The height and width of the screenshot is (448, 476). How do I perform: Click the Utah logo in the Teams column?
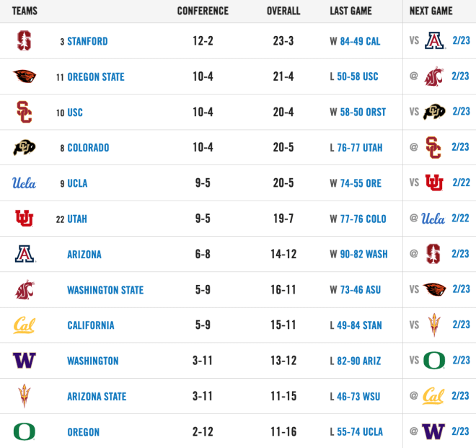(25, 218)
